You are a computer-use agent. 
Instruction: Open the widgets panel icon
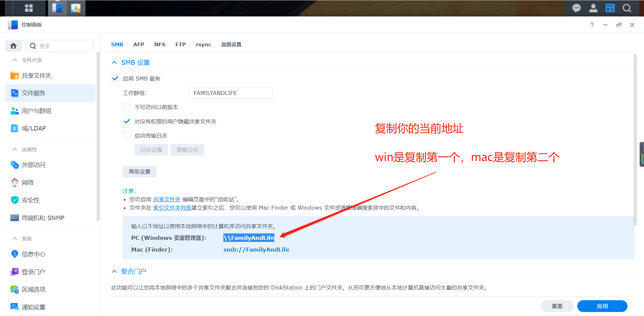coord(610,8)
